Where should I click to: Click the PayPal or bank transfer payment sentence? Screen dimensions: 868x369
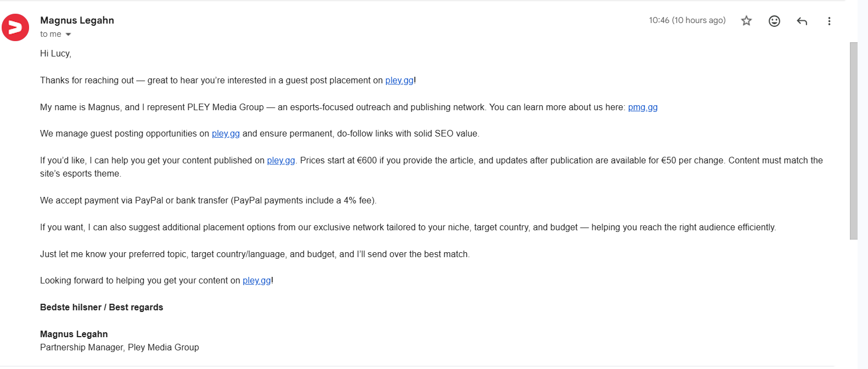coord(208,201)
